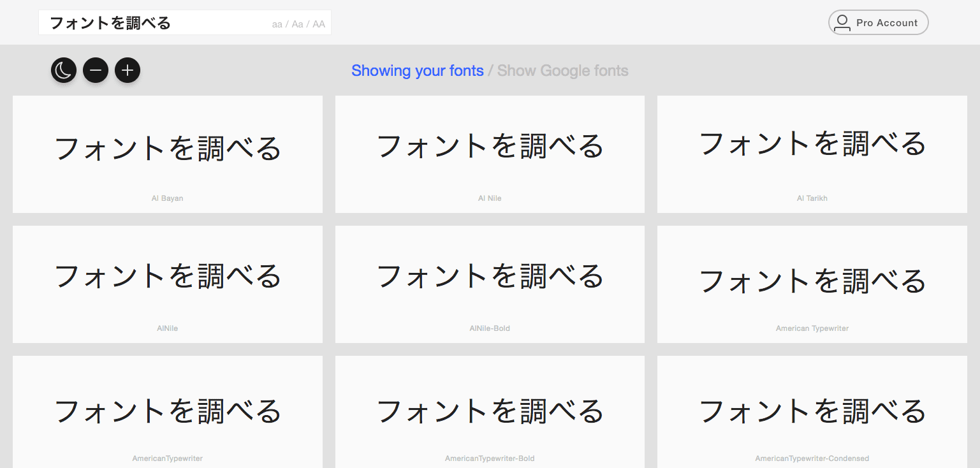
Task: Select the Al Bayan font card
Action: [168, 154]
